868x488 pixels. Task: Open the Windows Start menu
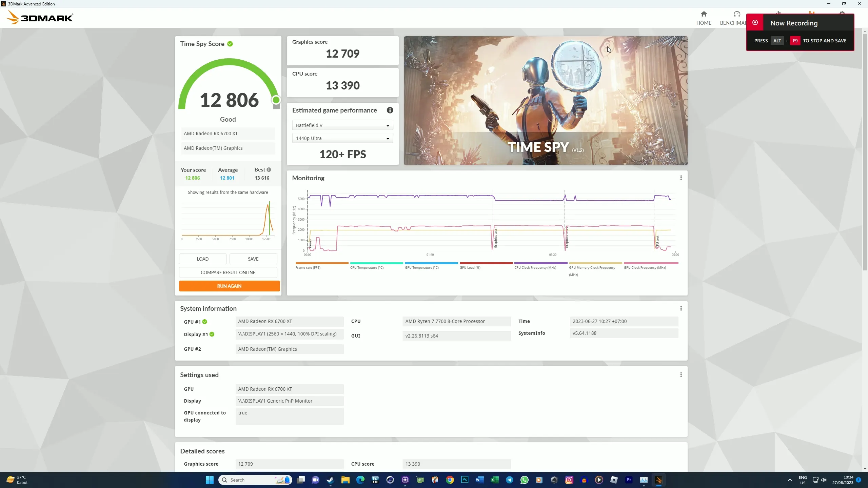pyautogui.click(x=210, y=480)
